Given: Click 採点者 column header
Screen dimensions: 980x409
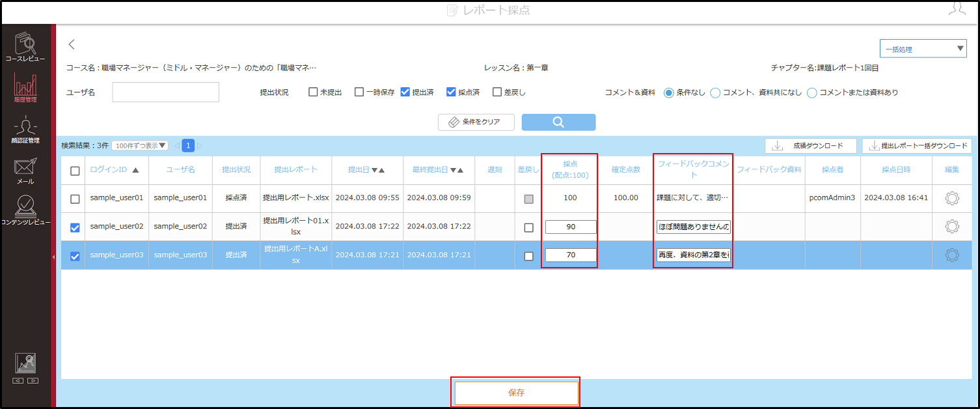Looking at the screenshot, I should click(x=832, y=169).
